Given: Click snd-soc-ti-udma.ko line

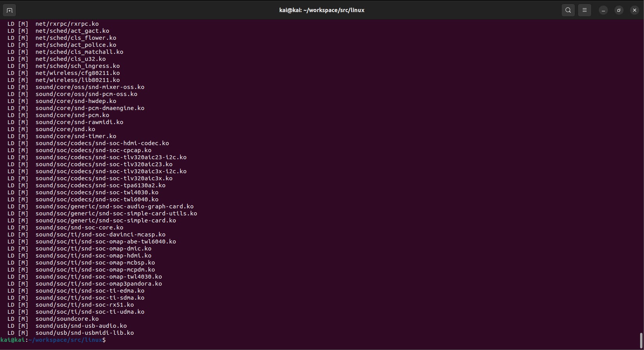Looking at the screenshot, I should [x=76, y=312].
